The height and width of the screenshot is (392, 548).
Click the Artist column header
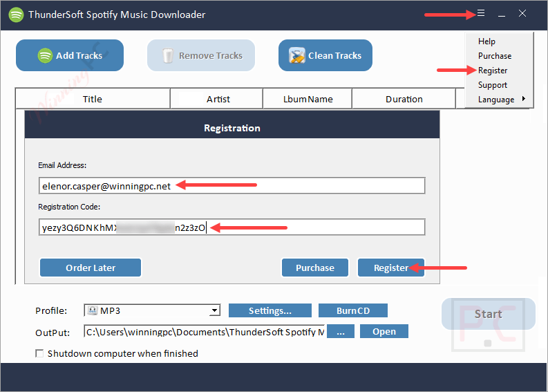217,99
